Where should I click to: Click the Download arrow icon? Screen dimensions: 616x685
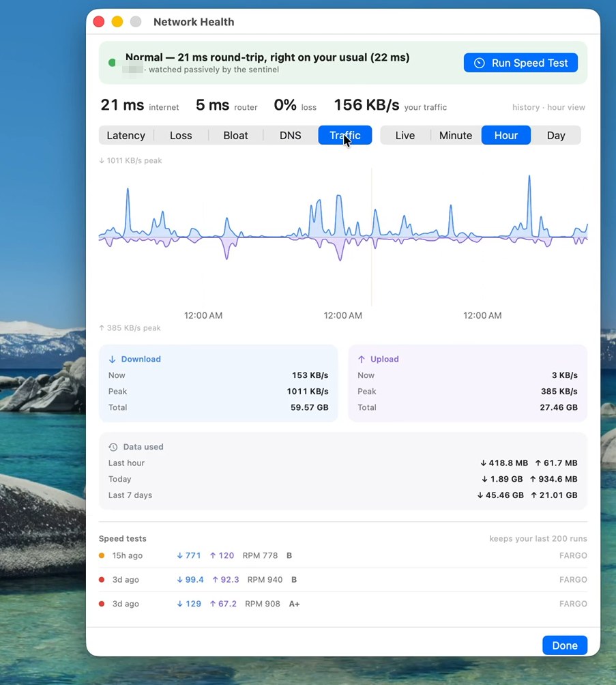(113, 359)
